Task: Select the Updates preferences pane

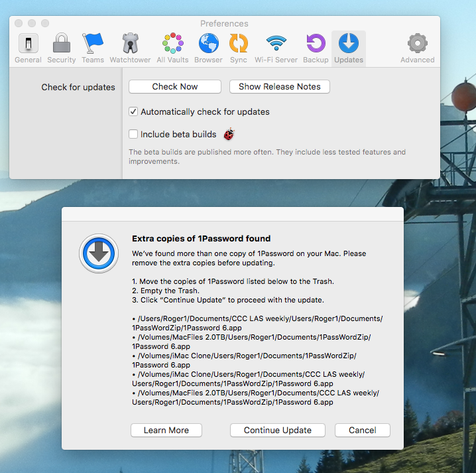Action: click(x=349, y=48)
